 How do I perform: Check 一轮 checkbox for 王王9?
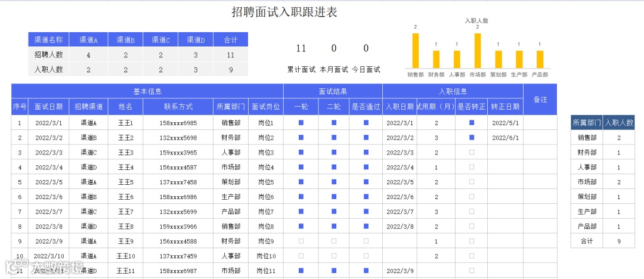(x=301, y=241)
